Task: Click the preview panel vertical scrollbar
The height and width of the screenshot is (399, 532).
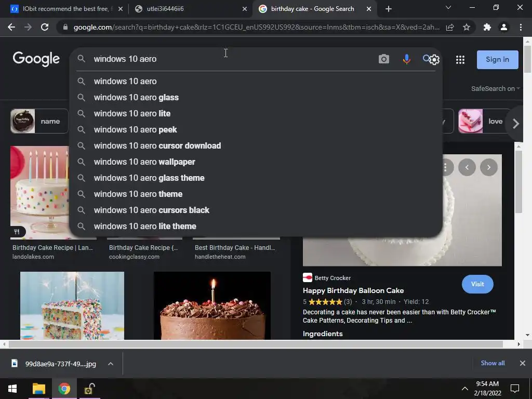Action: (x=518, y=181)
